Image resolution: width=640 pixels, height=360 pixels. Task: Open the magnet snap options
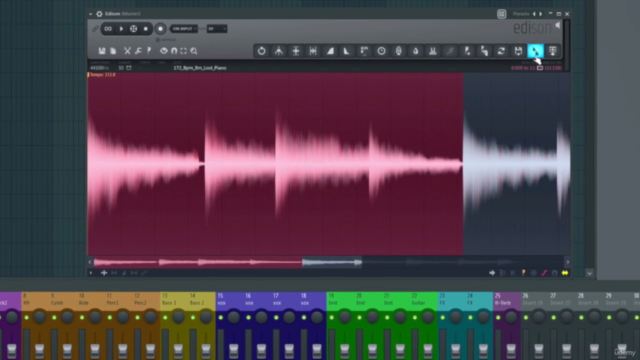click(x=174, y=51)
